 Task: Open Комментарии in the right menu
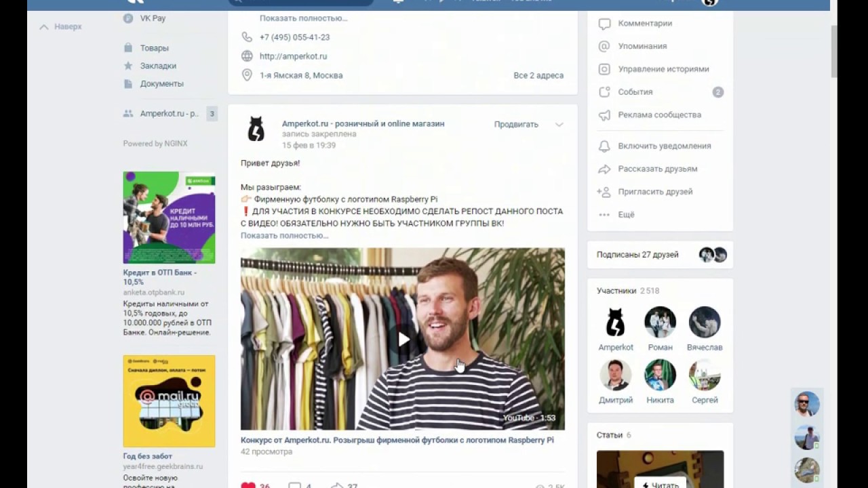(645, 23)
